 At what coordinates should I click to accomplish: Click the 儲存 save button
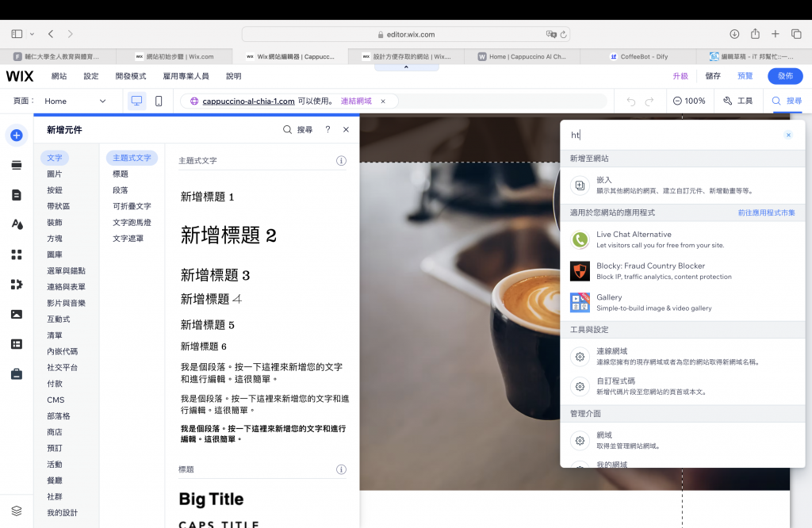[713, 76]
